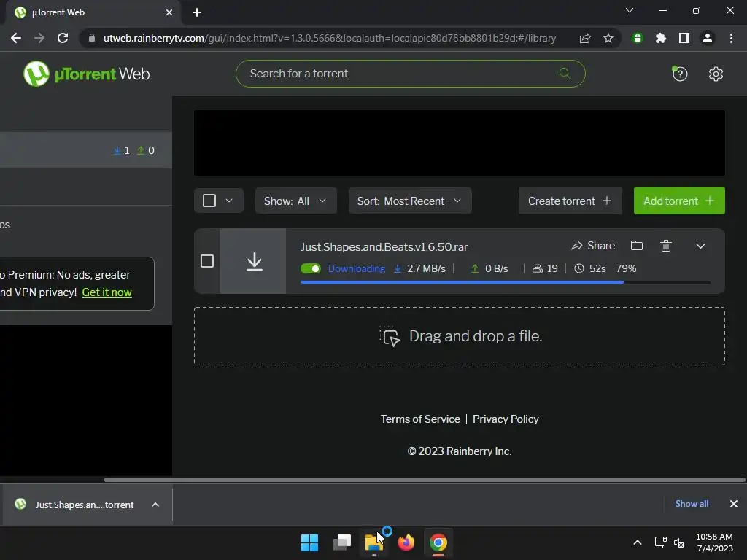Share the Just.Shapes.and.Beats torrent
This screenshot has height=560, width=747.
pos(593,246)
